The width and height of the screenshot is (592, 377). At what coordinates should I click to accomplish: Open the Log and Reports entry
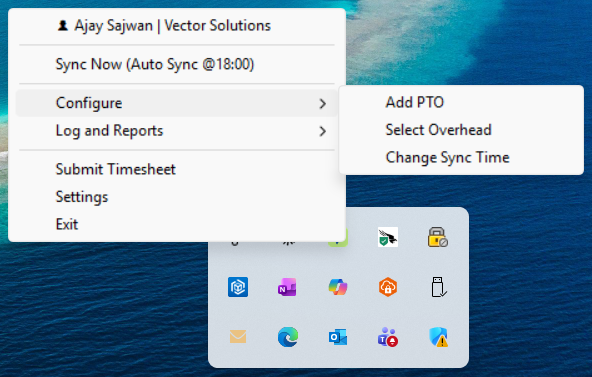pos(176,131)
